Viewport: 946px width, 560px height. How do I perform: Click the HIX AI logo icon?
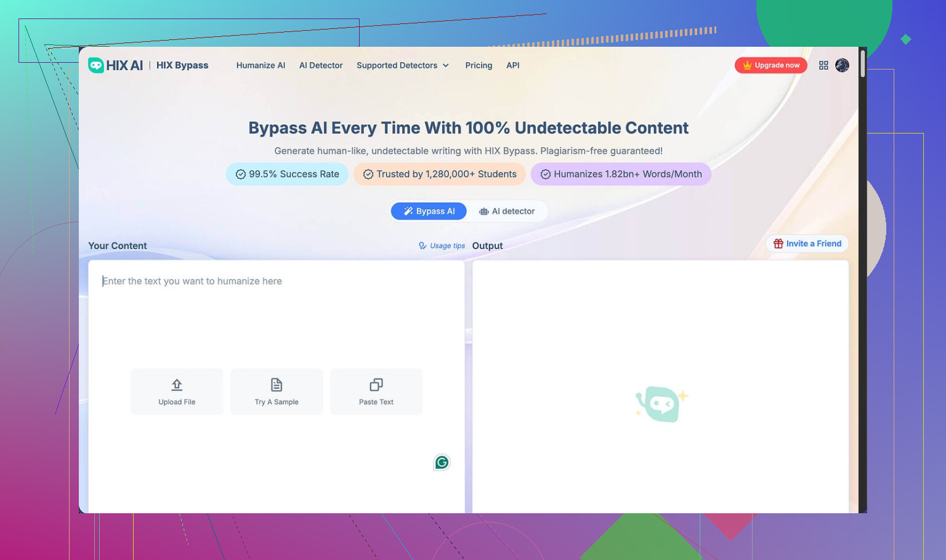pyautogui.click(x=96, y=65)
